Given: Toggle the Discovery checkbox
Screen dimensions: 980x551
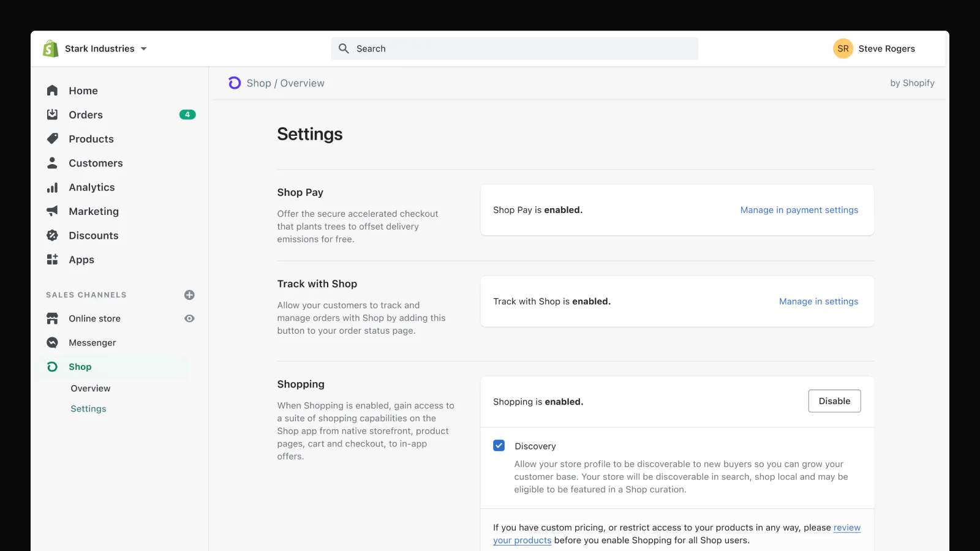Looking at the screenshot, I should 499,446.
